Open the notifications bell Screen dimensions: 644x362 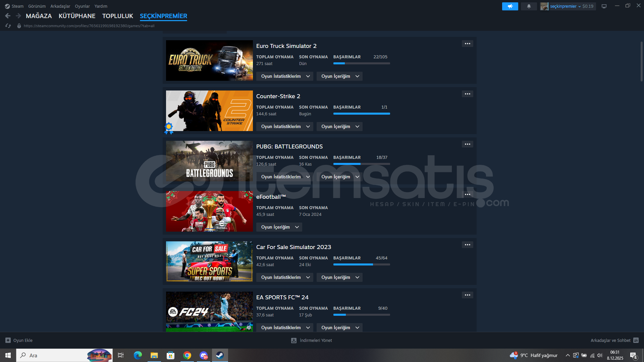point(529,6)
